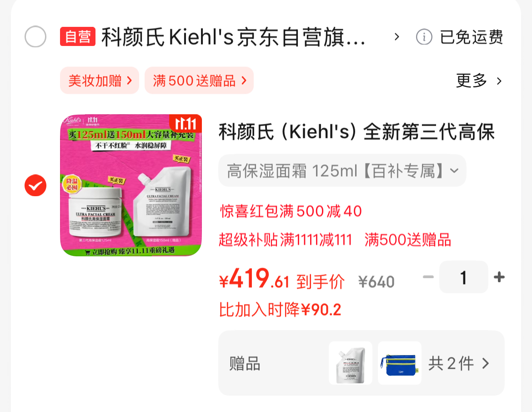Open the refill pouch gift thumbnail
532x412 pixels.
(x=351, y=363)
